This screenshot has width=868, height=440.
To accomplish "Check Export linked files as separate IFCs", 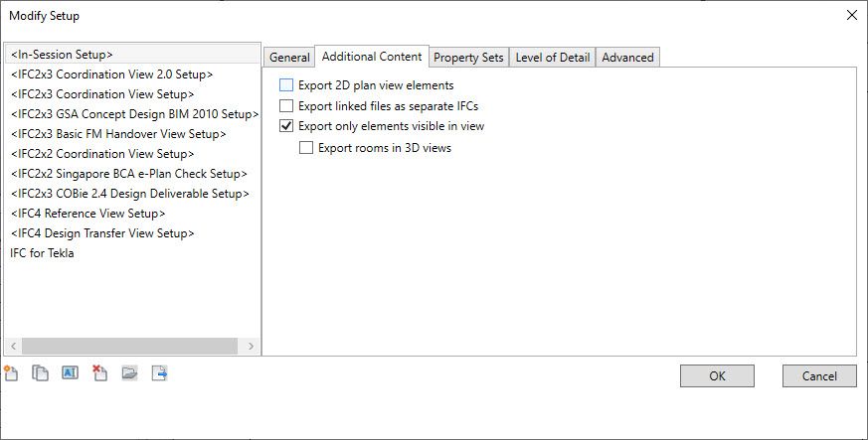I will pos(286,105).
